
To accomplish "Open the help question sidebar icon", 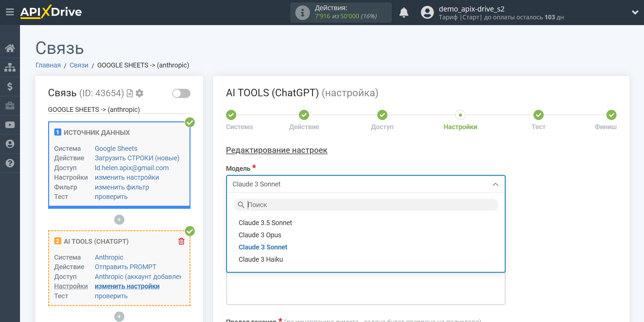I will tap(10, 163).
